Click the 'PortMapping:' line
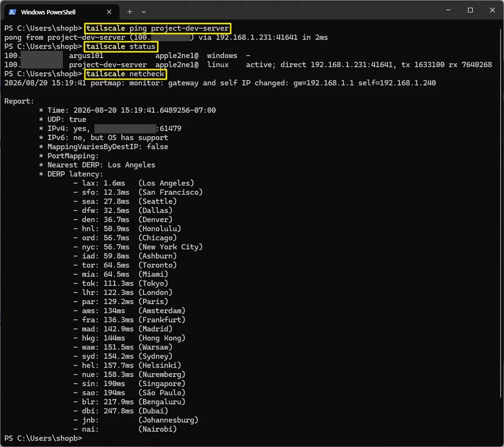 [x=69, y=156]
